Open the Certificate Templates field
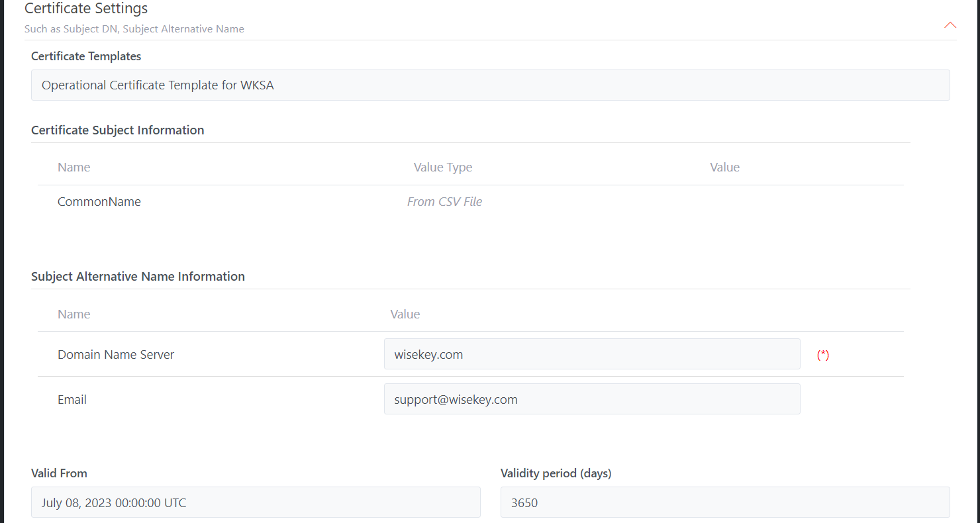The height and width of the screenshot is (523, 980). (490, 85)
